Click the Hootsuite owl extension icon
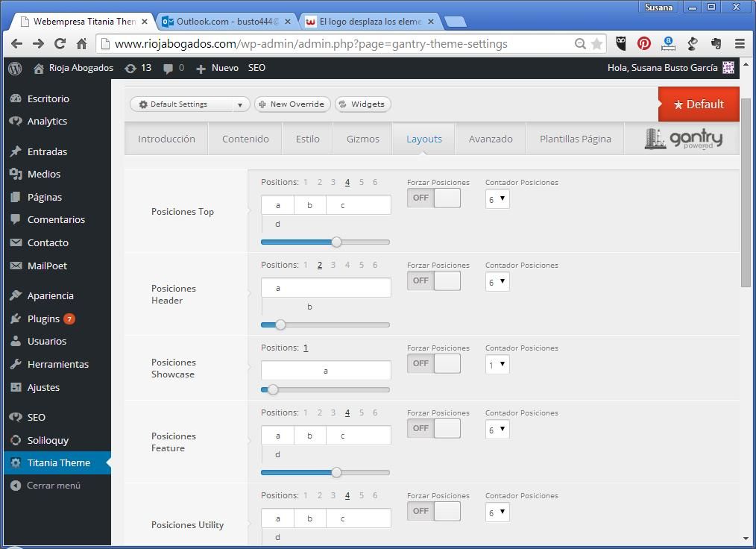 (621, 44)
